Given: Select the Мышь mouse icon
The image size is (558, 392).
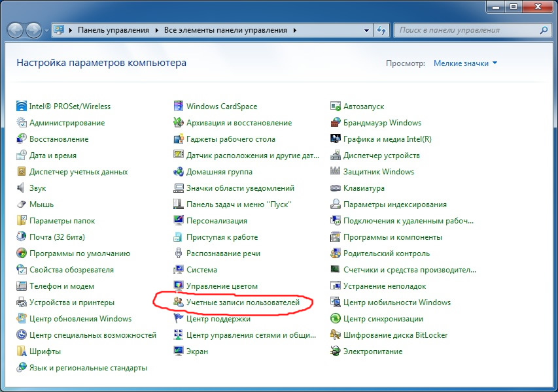Looking at the screenshot, I should click(x=22, y=204).
